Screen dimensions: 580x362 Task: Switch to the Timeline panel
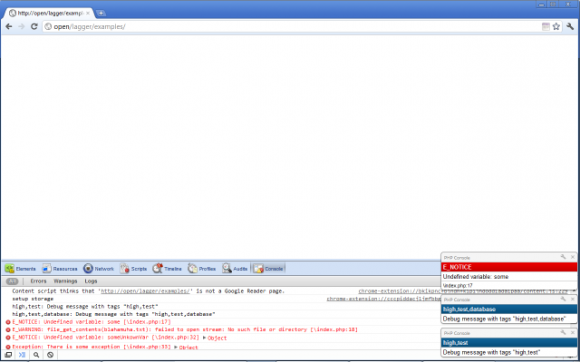[167, 269]
